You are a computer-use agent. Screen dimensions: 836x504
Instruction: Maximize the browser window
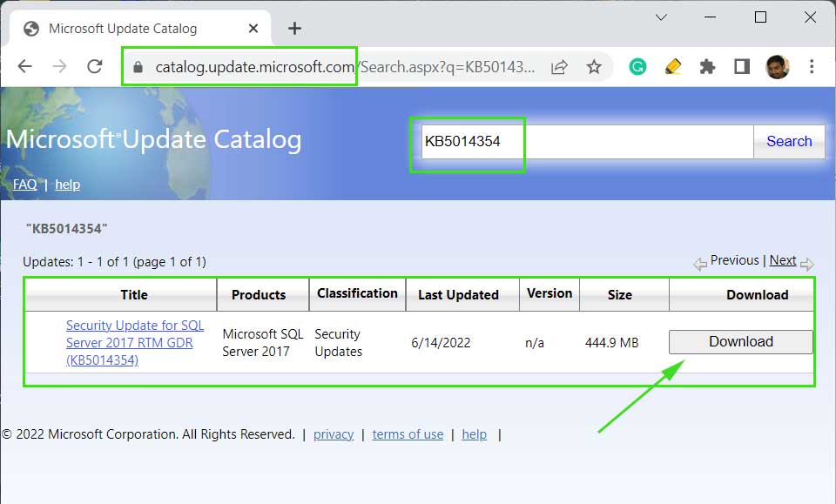pyautogui.click(x=761, y=17)
